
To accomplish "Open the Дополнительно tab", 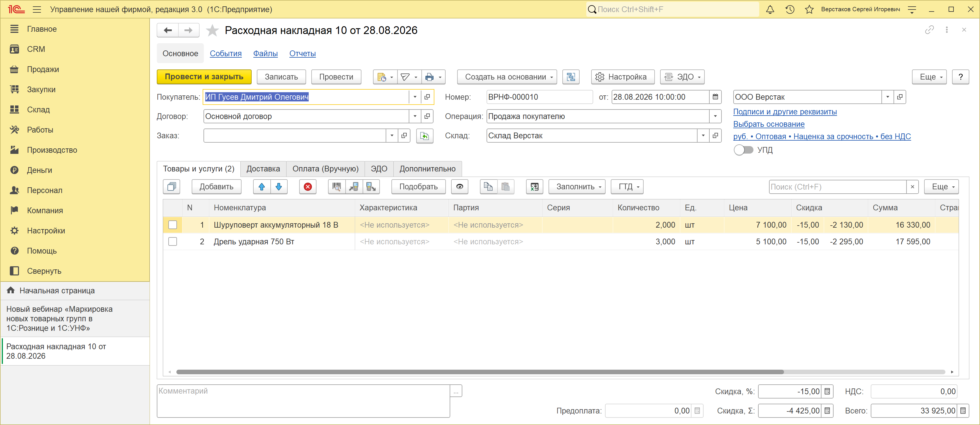I will point(428,169).
